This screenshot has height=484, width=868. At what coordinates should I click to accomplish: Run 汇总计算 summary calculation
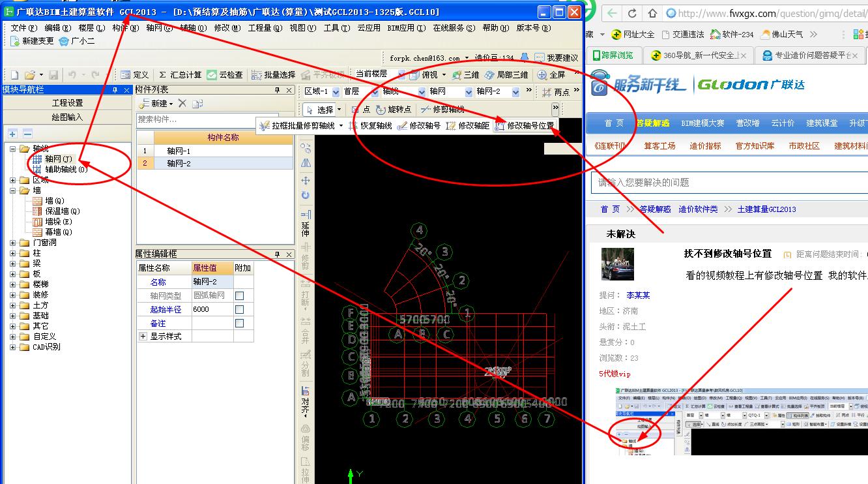(x=180, y=75)
